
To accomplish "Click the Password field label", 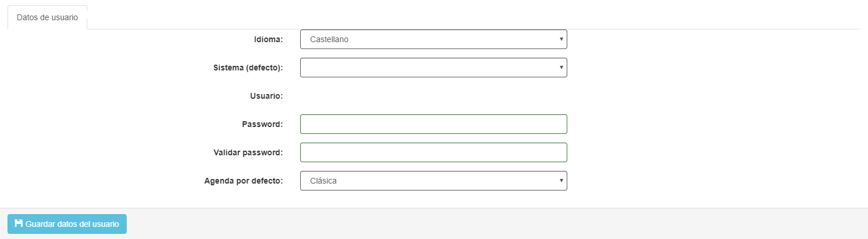I will point(262,124).
